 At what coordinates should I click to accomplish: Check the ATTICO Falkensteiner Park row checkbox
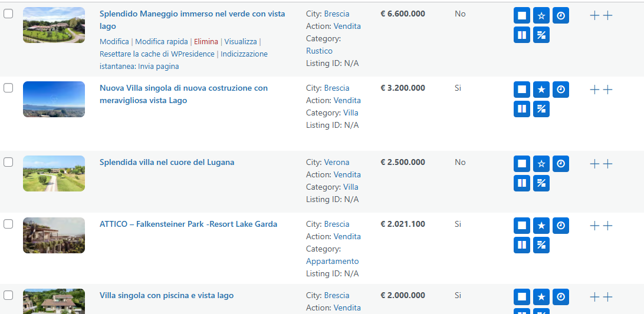(8, 224)
